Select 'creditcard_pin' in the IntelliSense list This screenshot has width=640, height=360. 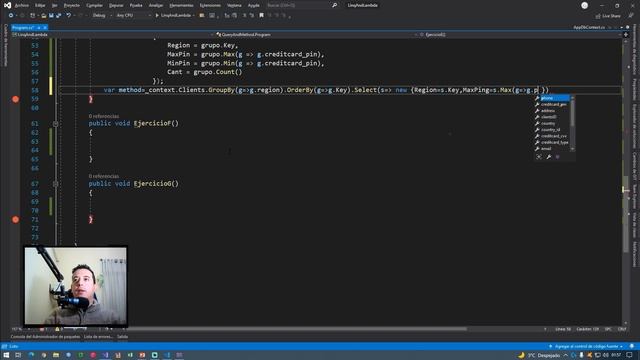pyautogui.click(x=552, y=104)
